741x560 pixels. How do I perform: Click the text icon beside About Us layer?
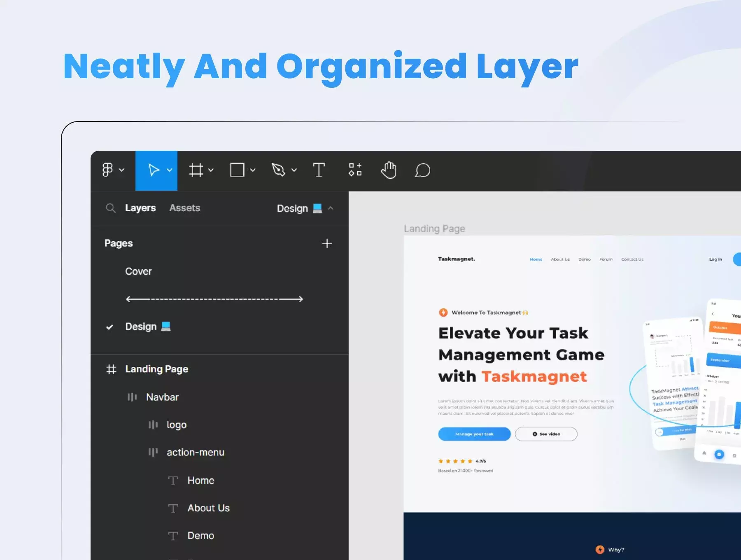pos(173,508)
